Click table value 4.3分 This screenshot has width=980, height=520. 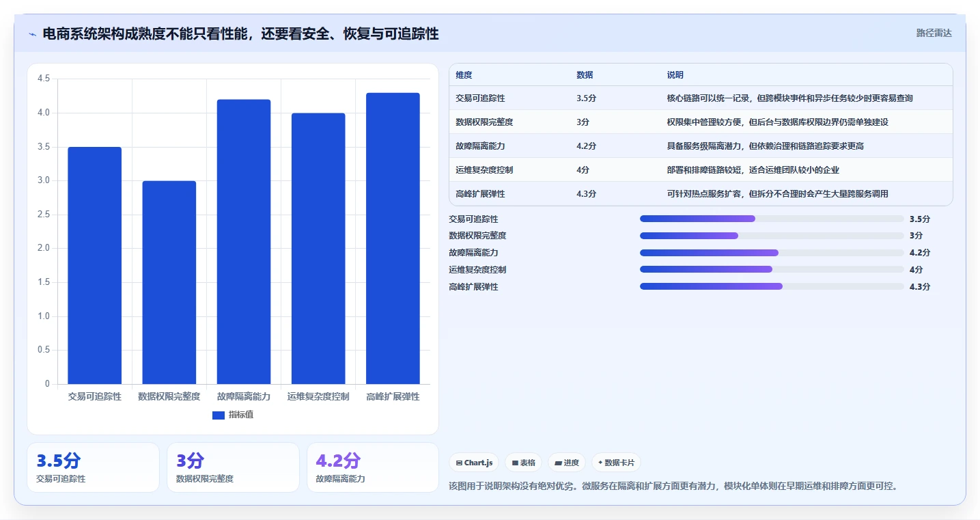pyautogui.click(x=586, y=194)
